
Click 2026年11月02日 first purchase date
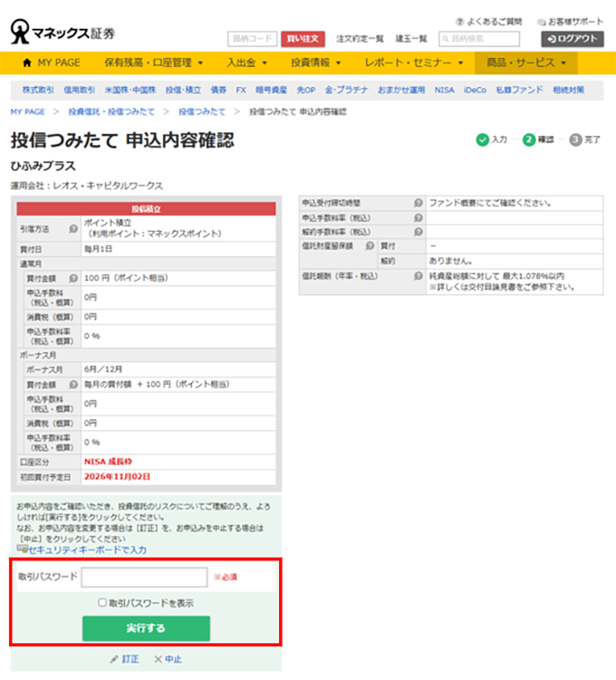[117, 476]
